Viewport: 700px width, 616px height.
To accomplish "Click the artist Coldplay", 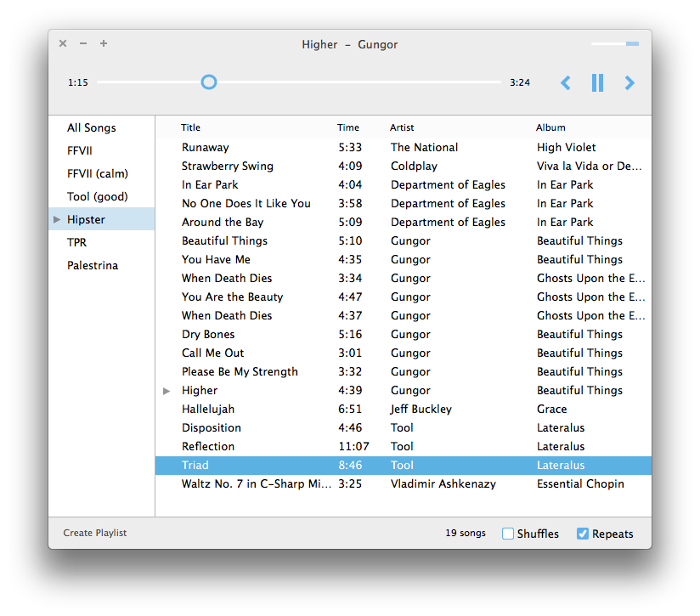I will point(414,166).
